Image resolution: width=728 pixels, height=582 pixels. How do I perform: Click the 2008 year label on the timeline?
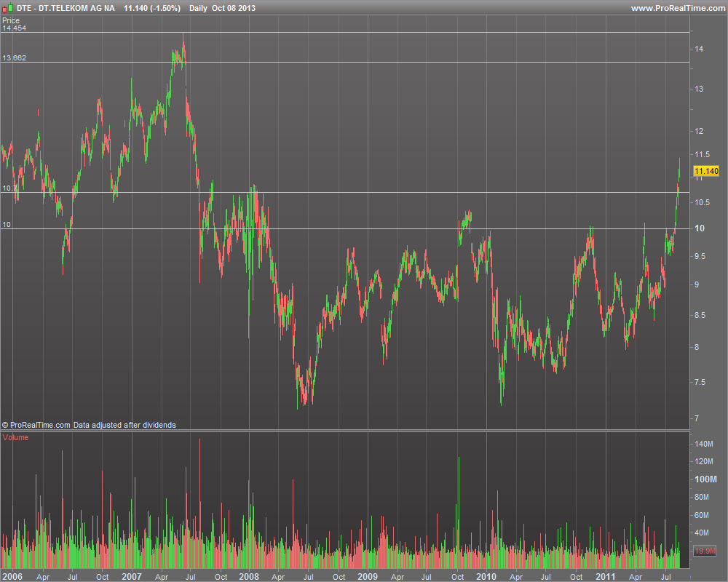pyautogui.click(x=248, y=576)
